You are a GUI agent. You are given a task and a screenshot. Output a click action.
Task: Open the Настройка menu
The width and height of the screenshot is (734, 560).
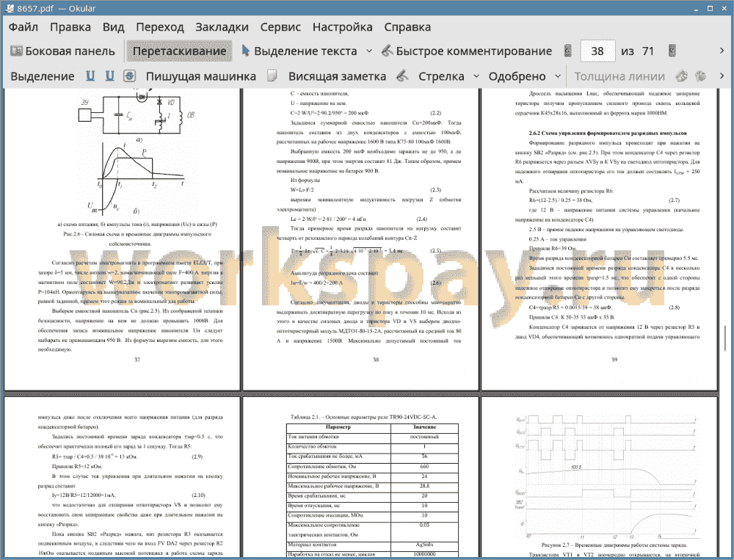(342, 27)
